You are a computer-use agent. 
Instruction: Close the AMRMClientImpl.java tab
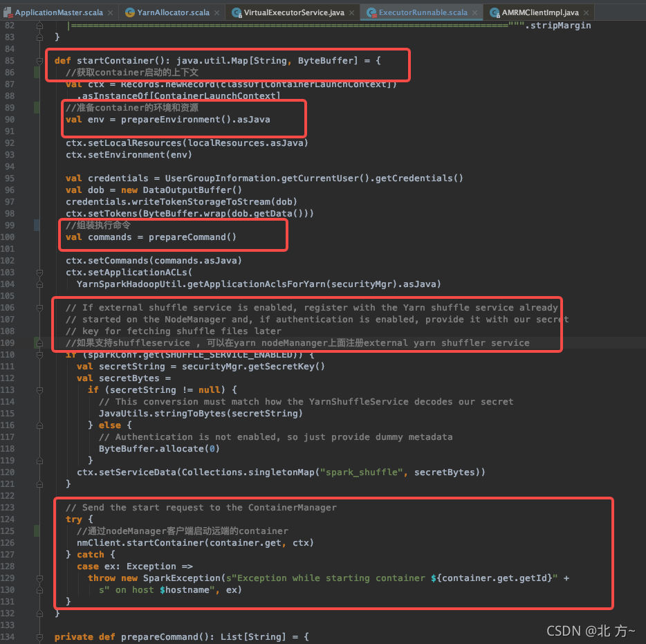click(586, 12)
